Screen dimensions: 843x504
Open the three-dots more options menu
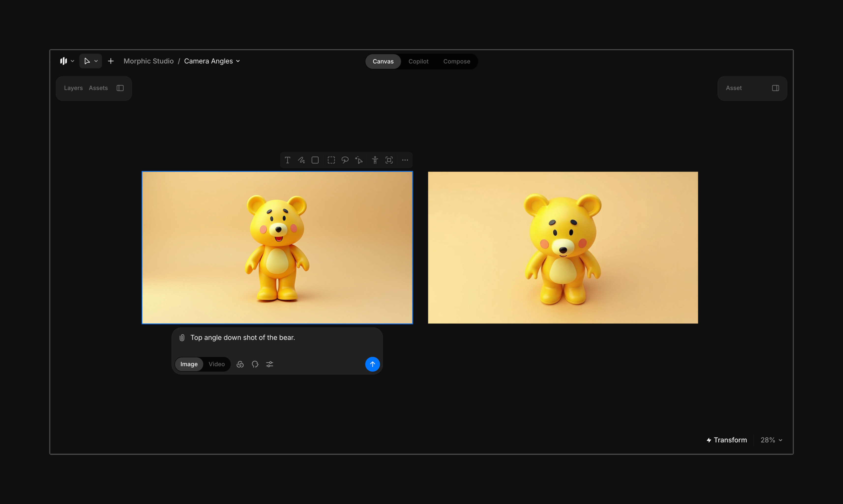pyautogui.click(x=405, y=160)
